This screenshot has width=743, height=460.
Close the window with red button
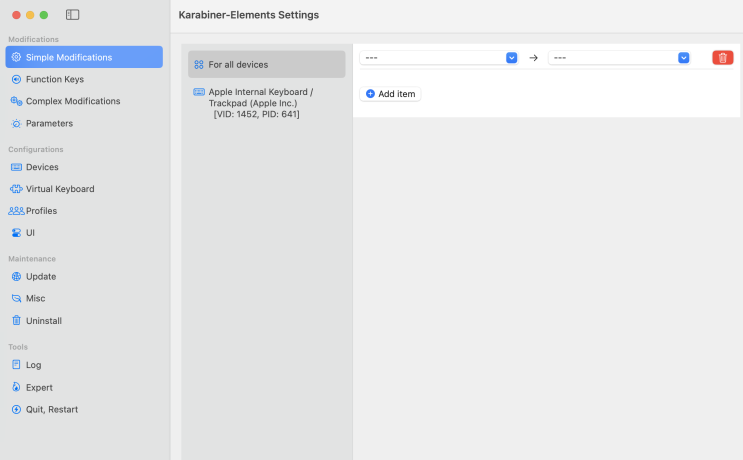coord(16,15)
